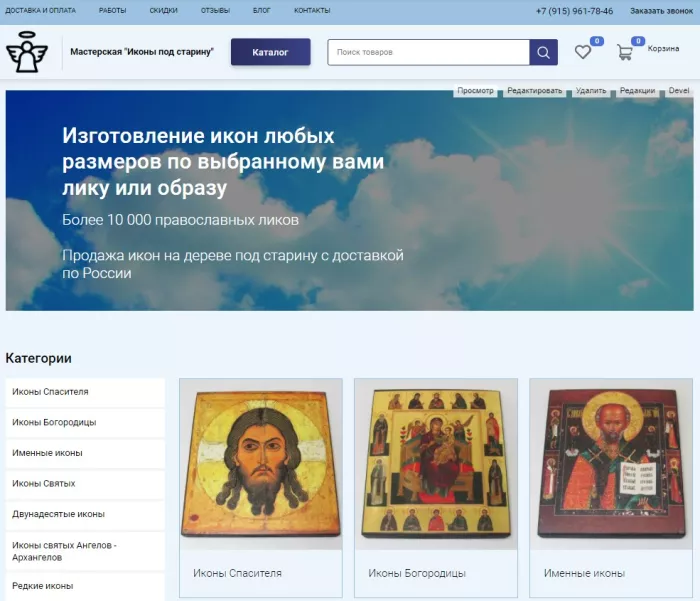Select Иконы Богородицы in the sidebar

(x=85, y=422)
